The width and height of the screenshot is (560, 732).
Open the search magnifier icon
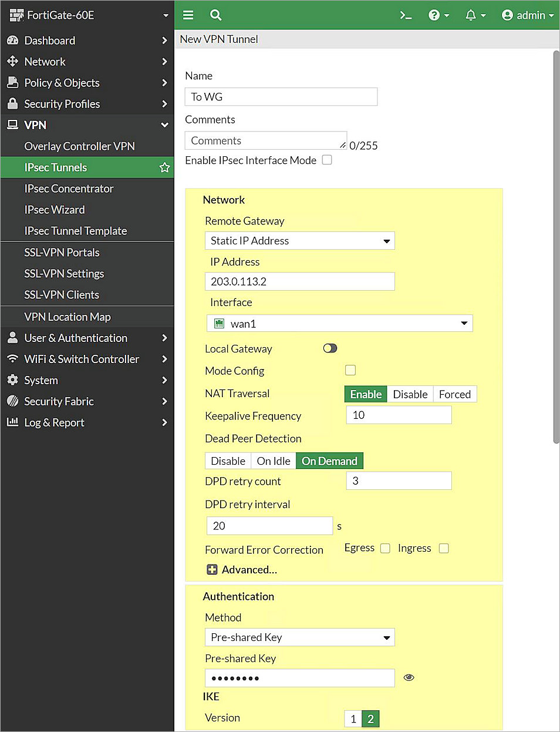coord(215,15)
